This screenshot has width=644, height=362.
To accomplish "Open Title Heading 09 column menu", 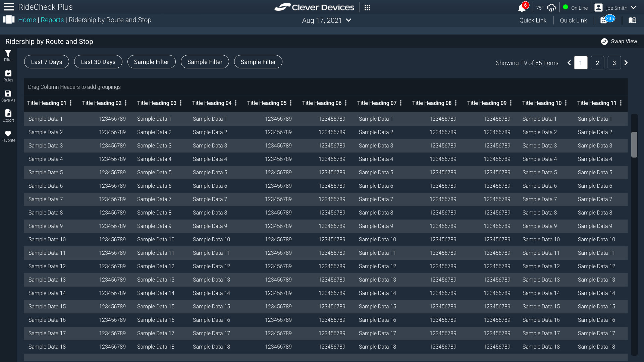I will click(511, 103).
